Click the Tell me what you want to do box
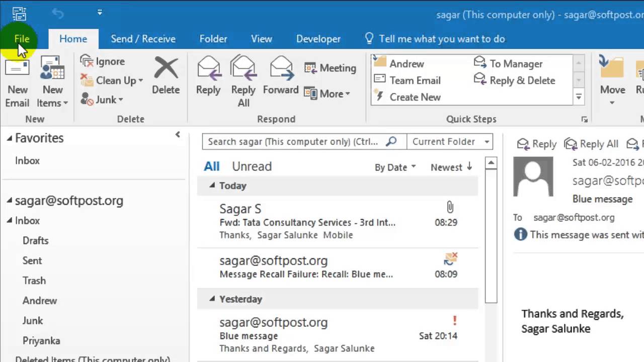This screenshot has height=362, width=644. pyautogui.click(x=435, y=39)
